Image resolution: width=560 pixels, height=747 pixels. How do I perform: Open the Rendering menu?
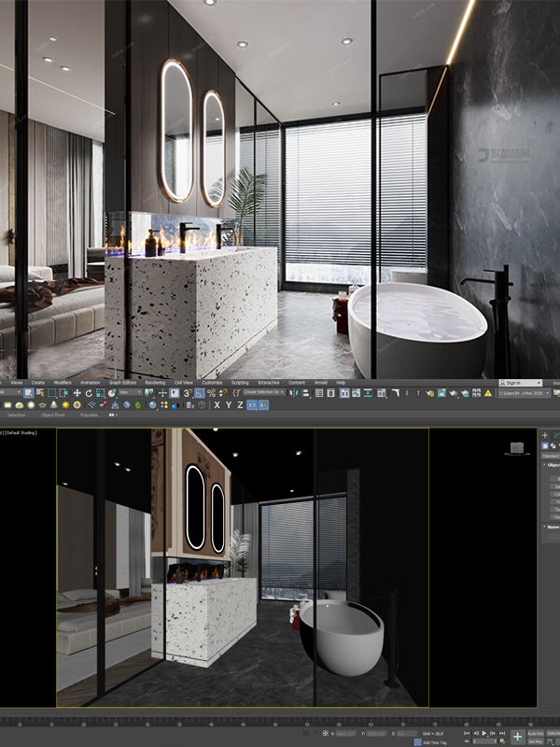click(155, 383)
